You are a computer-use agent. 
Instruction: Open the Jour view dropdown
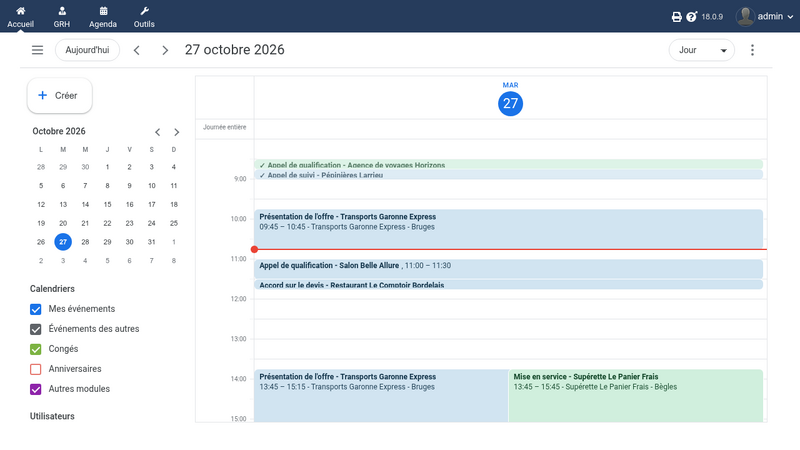pyautogui.click(x=702, y=50)
